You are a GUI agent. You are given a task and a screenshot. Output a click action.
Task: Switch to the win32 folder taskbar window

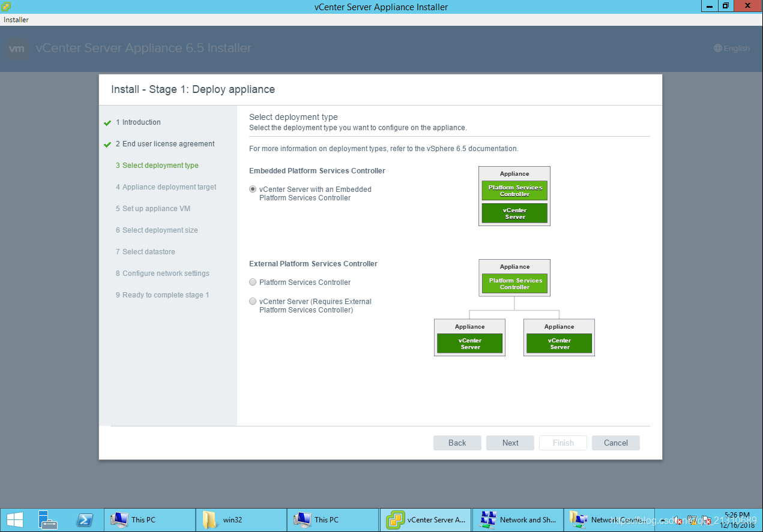coord(241,520)
